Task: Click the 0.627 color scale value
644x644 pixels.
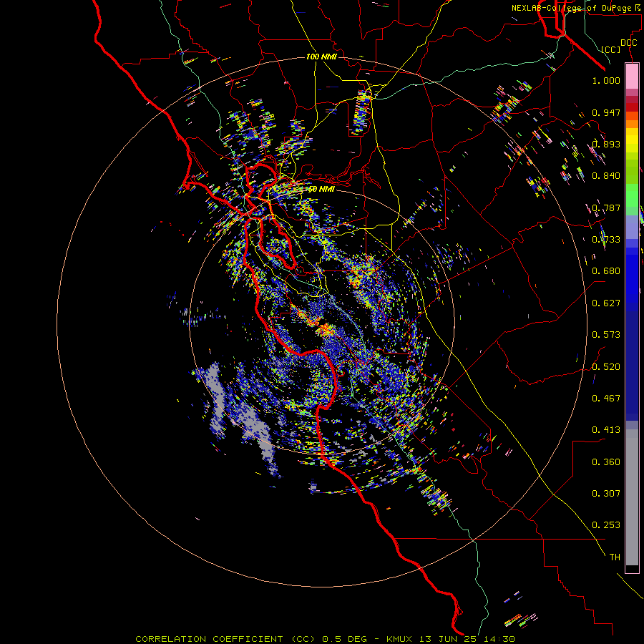Action: pyautogui.click(x=606, y=303)
